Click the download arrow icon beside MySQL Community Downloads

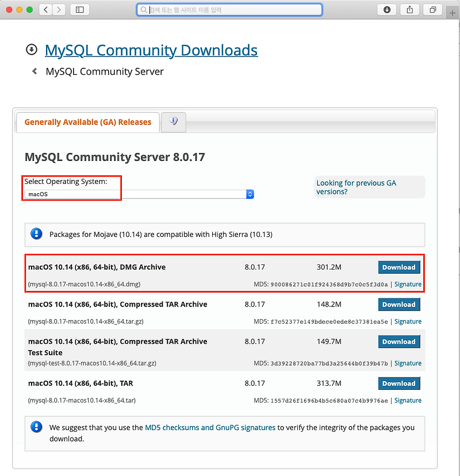point(31,49)
